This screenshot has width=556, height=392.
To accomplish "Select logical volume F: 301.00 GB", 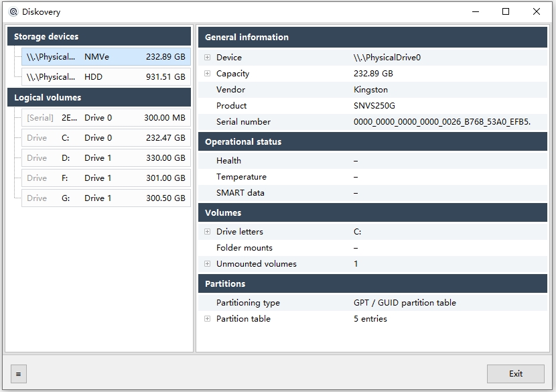I will click(106, 178).
